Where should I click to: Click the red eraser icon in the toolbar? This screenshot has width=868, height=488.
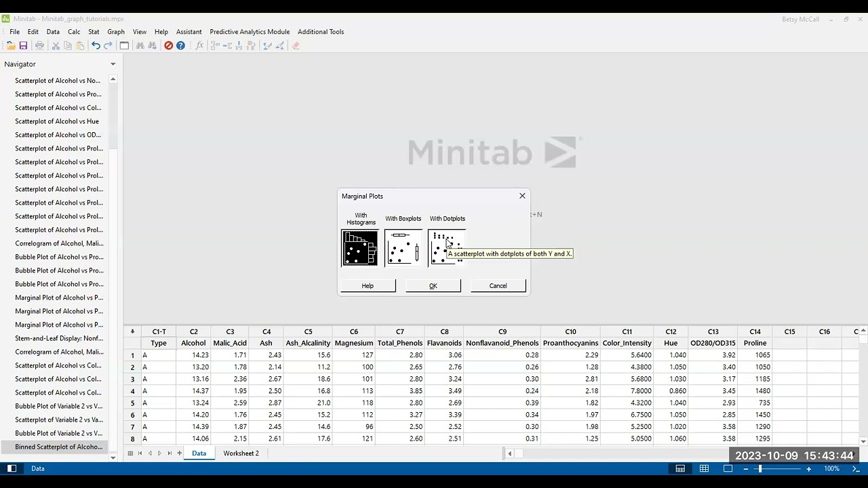pyautogui.click(x=296, y=45)
